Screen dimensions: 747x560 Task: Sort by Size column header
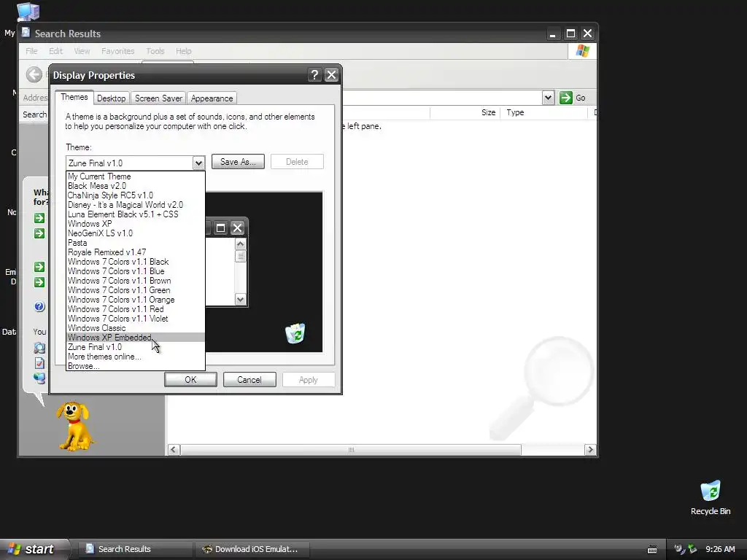(x=465, y=112)
